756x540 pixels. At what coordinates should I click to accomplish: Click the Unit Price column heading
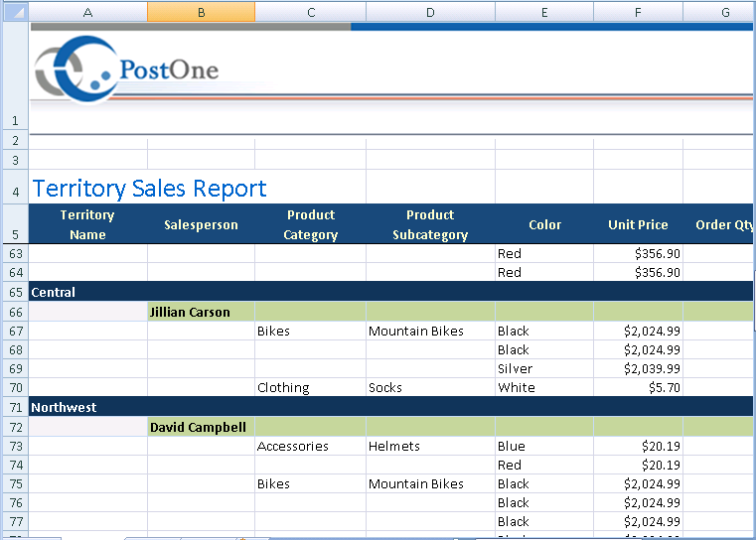pos(638,225)
